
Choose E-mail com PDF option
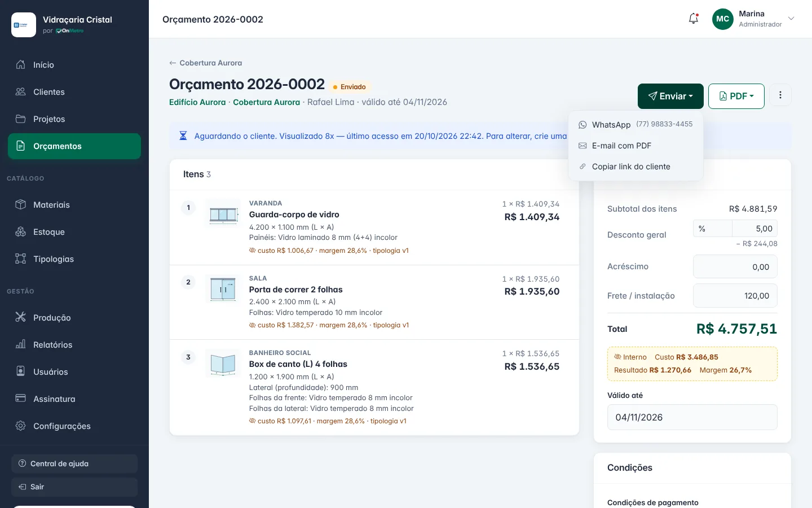(x=636, y=146)
